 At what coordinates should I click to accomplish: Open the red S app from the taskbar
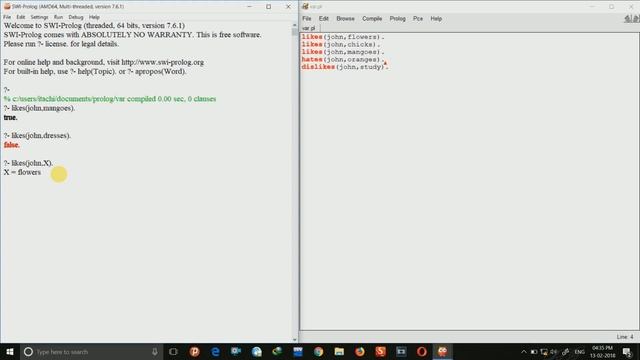click(x=380, y=351)
